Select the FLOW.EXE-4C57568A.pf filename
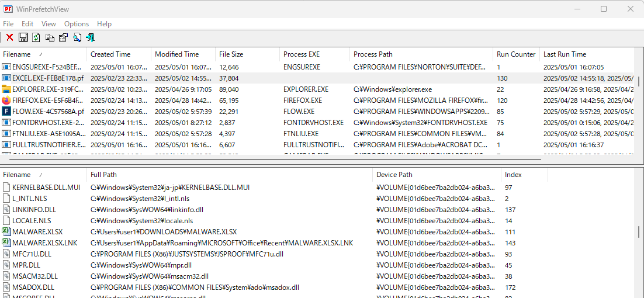 48,111
